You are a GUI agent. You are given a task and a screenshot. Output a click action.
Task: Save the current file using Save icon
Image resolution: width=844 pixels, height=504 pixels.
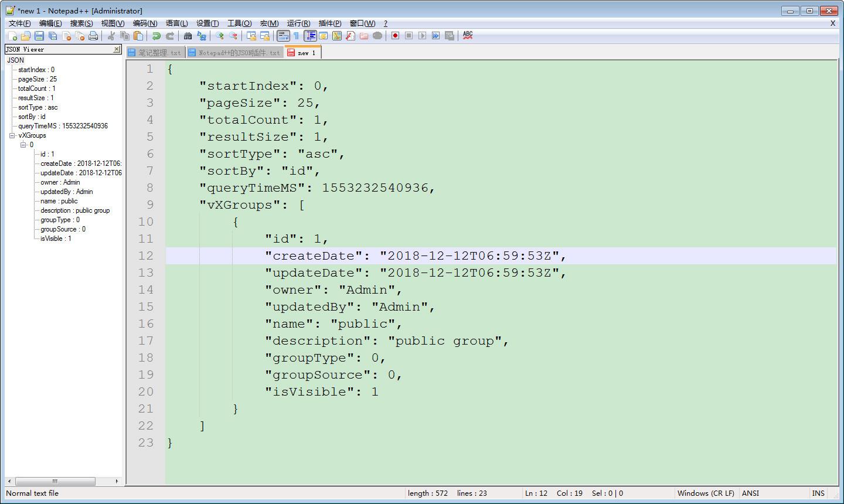(39, 36)
